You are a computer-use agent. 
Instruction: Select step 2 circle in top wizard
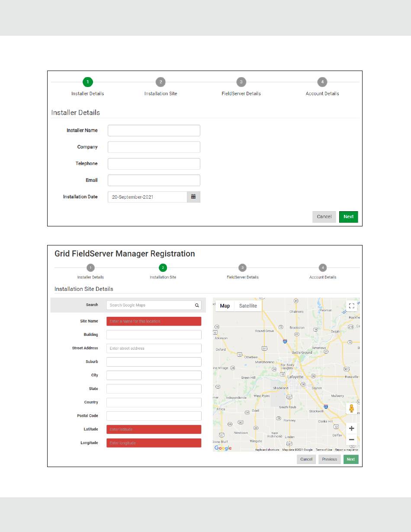(161, 82)
